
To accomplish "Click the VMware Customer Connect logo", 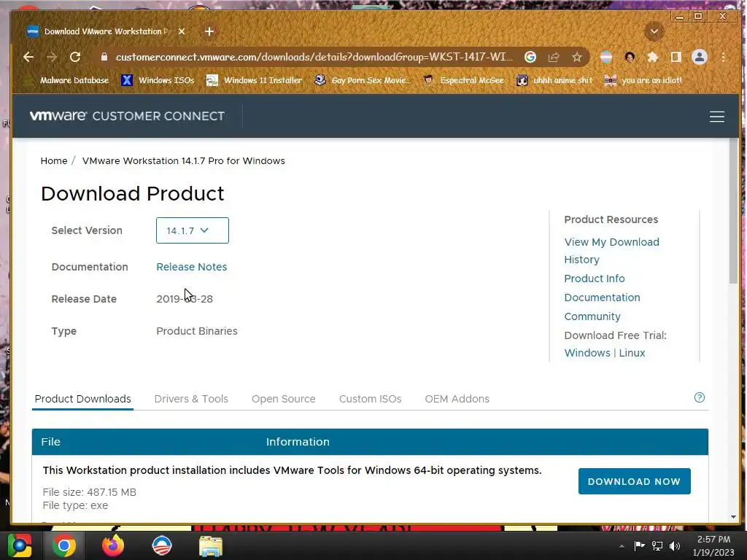I will [127, 116].
